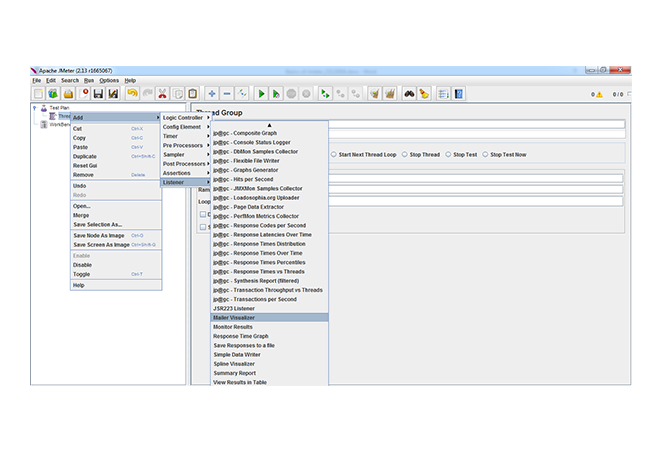Open the Templates icon in toolbar
The height and width of the screenshot is (452, 661).
pos(53,94)
